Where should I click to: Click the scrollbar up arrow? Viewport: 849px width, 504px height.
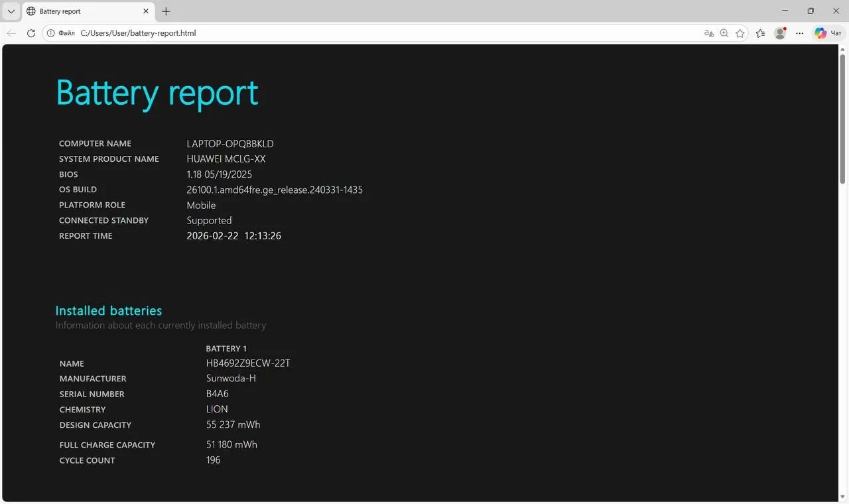click(x=843, y=48)
